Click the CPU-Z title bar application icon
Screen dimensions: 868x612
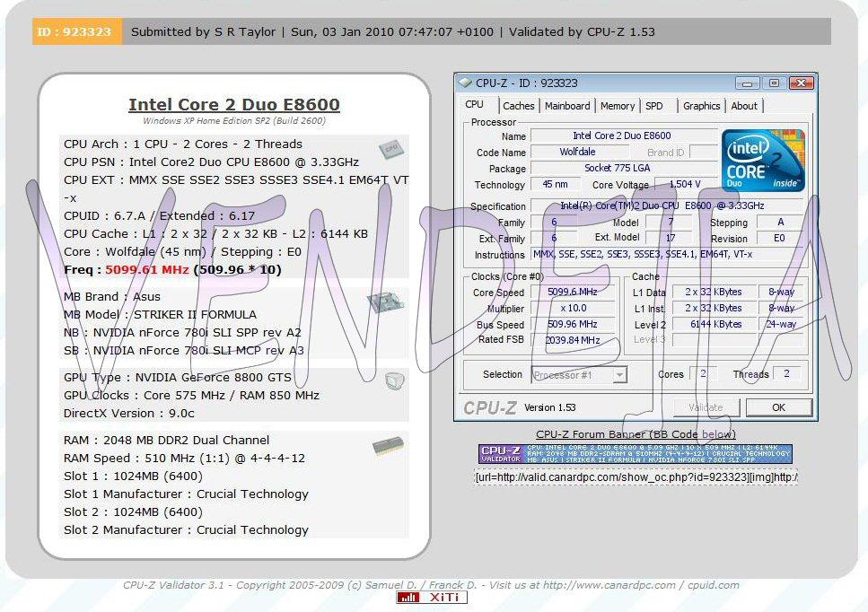click(464, 83)
